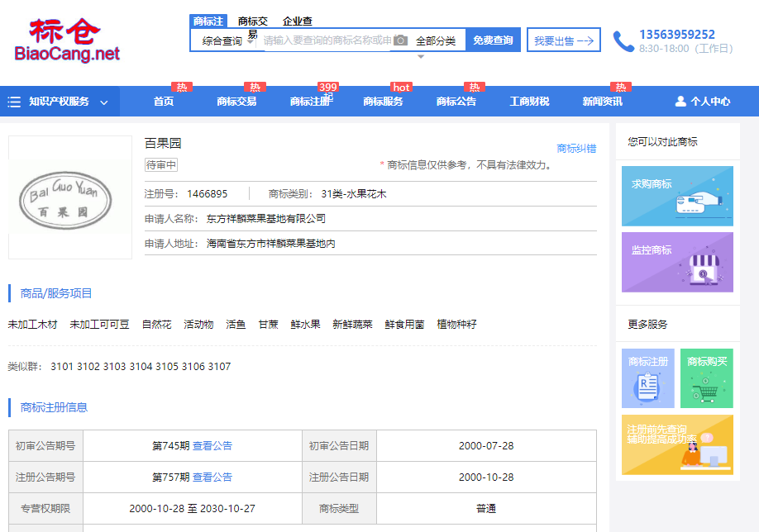Click similar group code 3101

point(62,367)
